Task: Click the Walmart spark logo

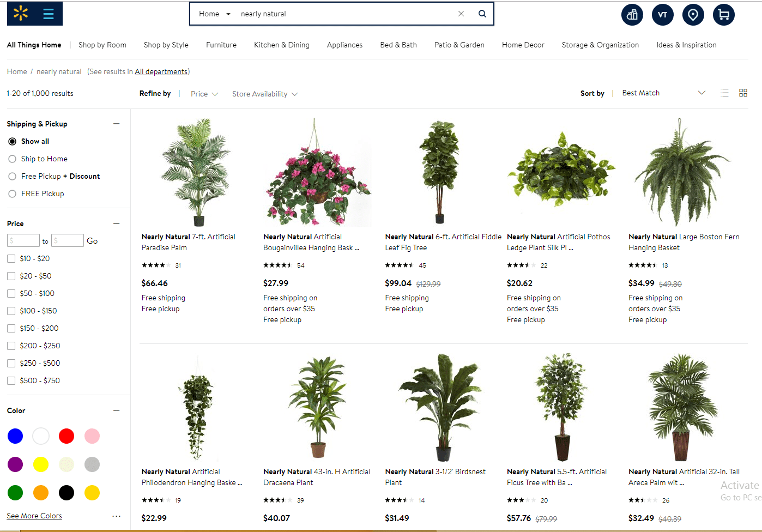Action: point(21,14)
